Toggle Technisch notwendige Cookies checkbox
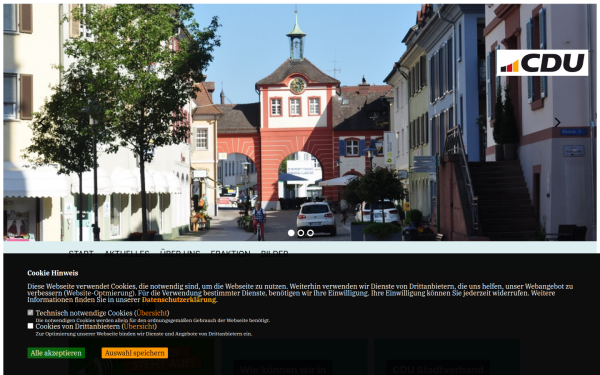The image size is (600, 375). tap(30, 313)
